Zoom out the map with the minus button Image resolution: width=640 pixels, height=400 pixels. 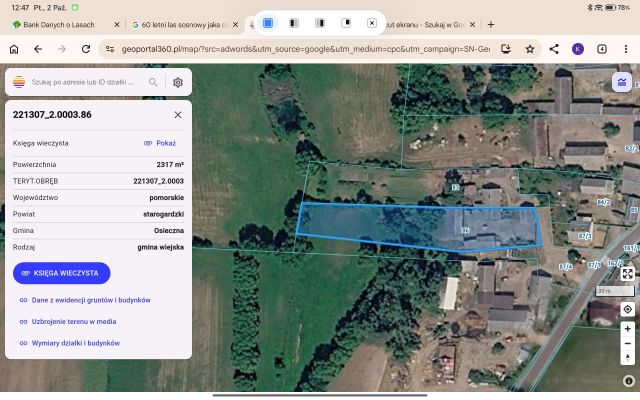(x=627, y=344)
